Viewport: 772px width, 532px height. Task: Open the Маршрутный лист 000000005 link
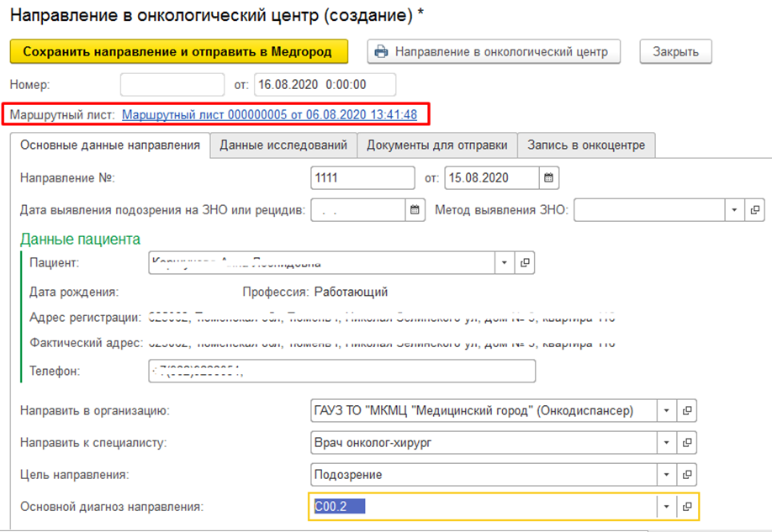tap(269, 114)
